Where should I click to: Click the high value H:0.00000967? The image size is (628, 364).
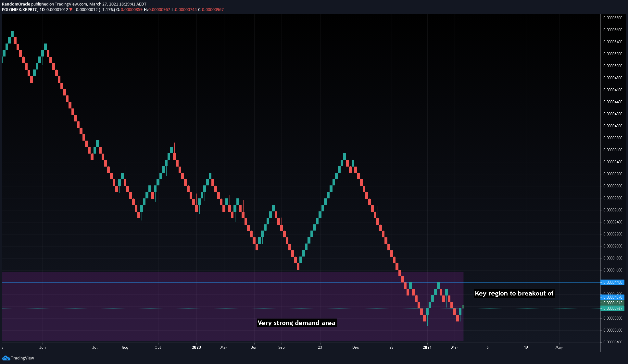pyautogui.click(x=157, y=10)
